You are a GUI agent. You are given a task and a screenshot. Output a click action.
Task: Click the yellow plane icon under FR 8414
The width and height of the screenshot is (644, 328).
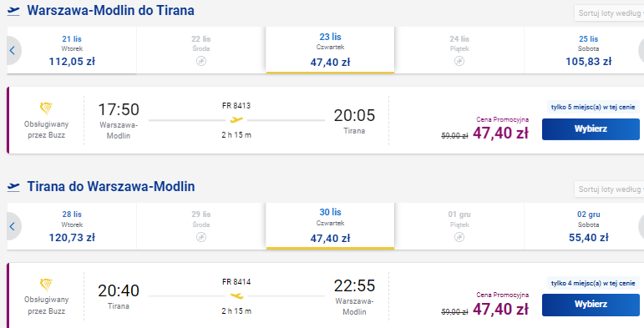point(236,295)
